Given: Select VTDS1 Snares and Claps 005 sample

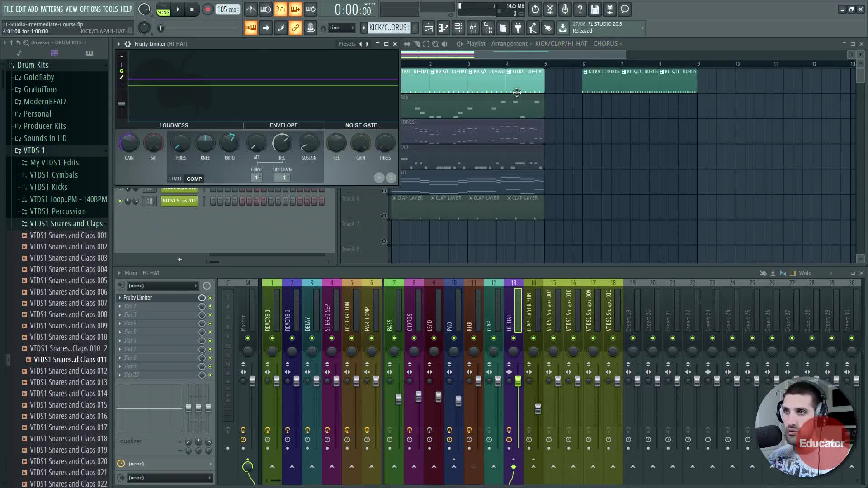Looking at the screenshot, I should pyautogui.click(x=68, y=281).
